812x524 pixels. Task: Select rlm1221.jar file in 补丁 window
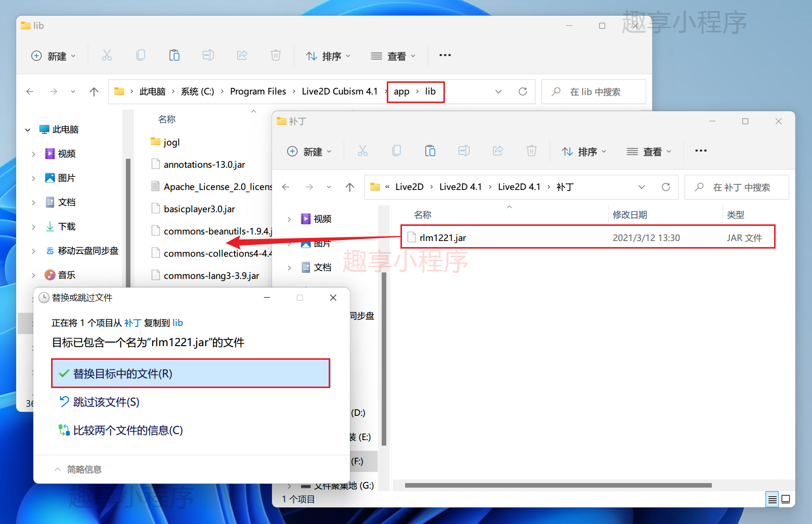588,237
